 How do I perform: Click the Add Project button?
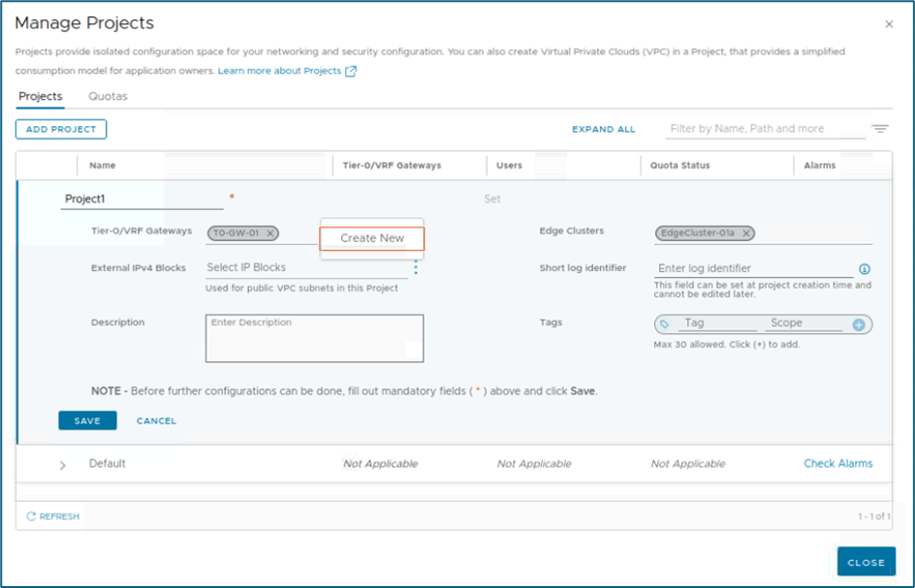[60, 129]
